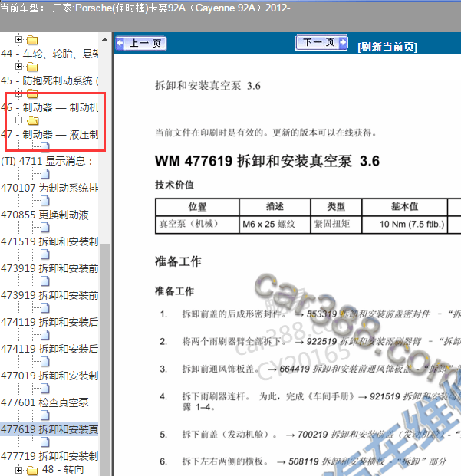Go to previous page with 上一页 button
The width and height of the screenshot is (461, 476).
coord(141,43)
